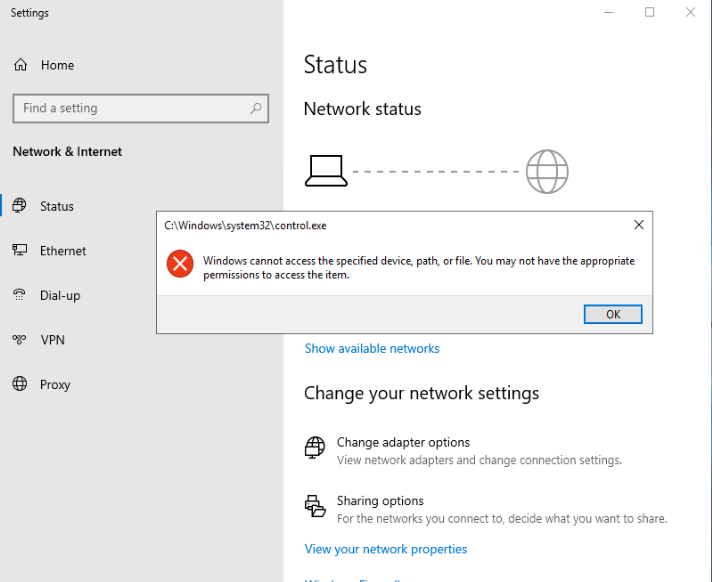This screenshot has width=712, height=582.
Task: Open the Proxy settings page
Action: tap(55, 384)
